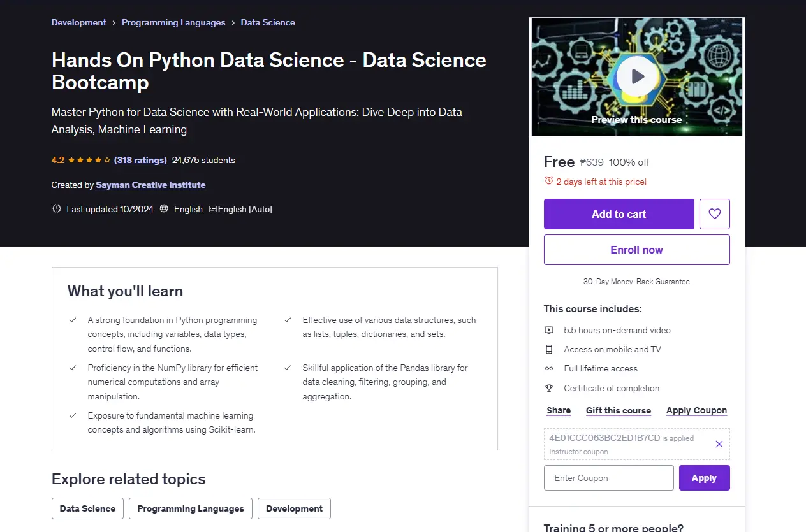Click the 30-Day Money-Back Guarantee text
The height and width of the screenshot is (532, 806).
point(636,281)
